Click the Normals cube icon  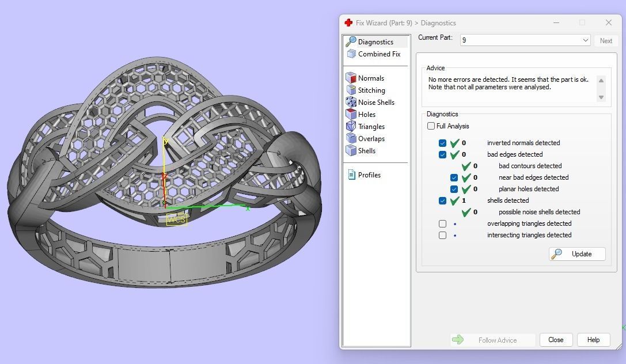[351, 78]
